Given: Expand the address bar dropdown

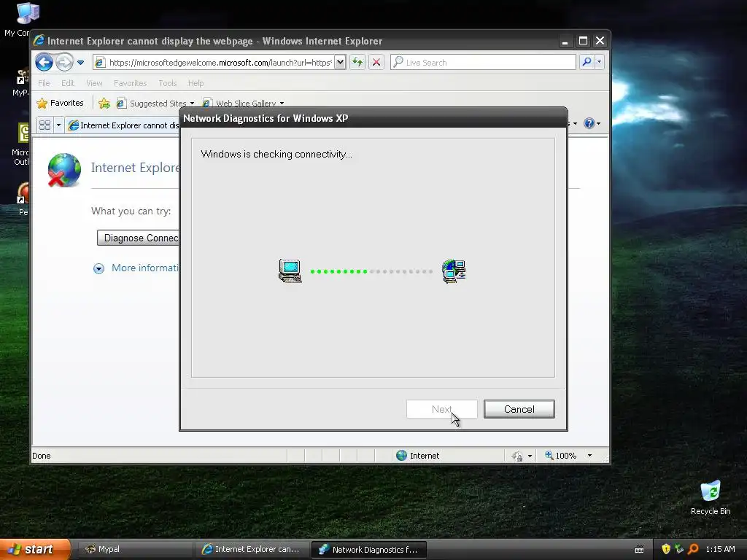Looking at the screenshot, I should tap(340, 63).
